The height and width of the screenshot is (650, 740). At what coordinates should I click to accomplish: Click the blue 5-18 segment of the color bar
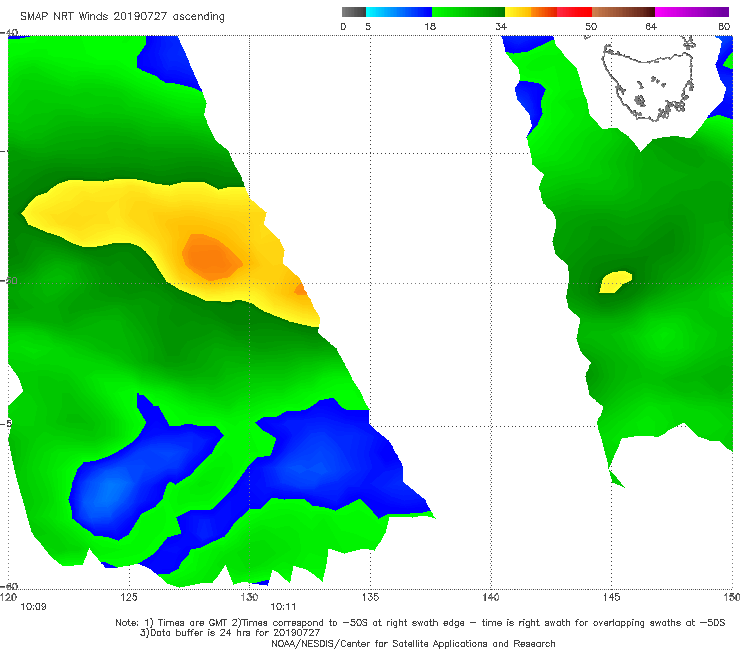399,12
